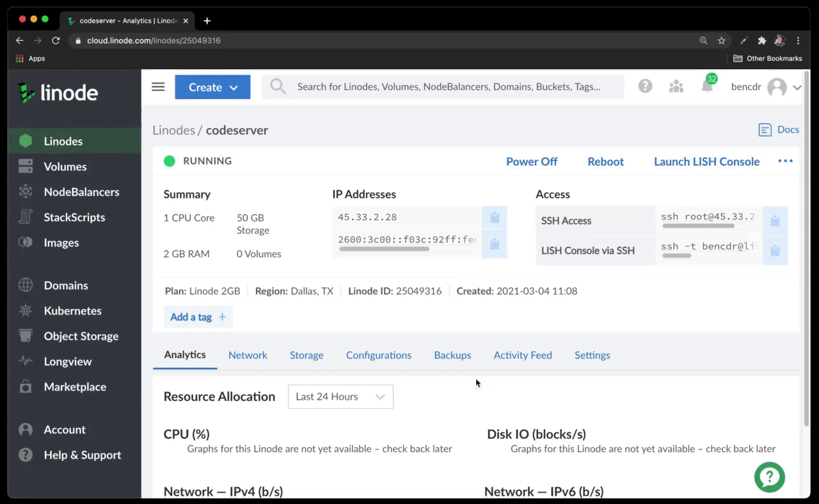
Task: Open the Kubernetes section
Action: (72, 311)
